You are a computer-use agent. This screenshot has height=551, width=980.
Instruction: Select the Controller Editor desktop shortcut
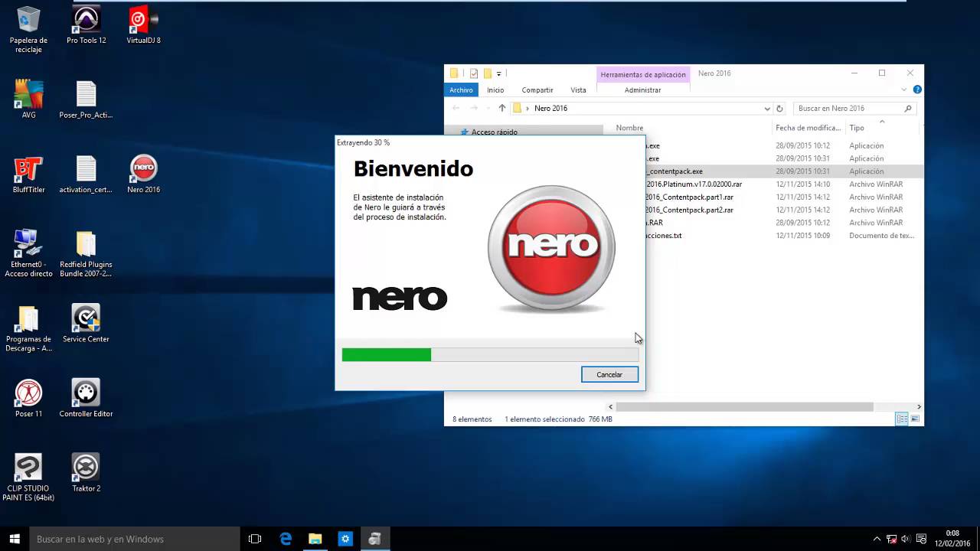click(x=86, y=398)
